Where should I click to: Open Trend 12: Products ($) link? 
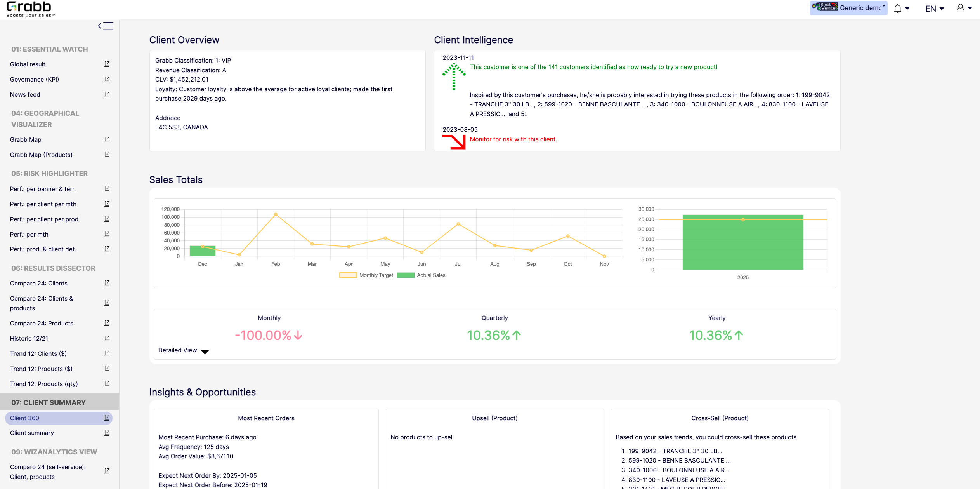[41, 369]
